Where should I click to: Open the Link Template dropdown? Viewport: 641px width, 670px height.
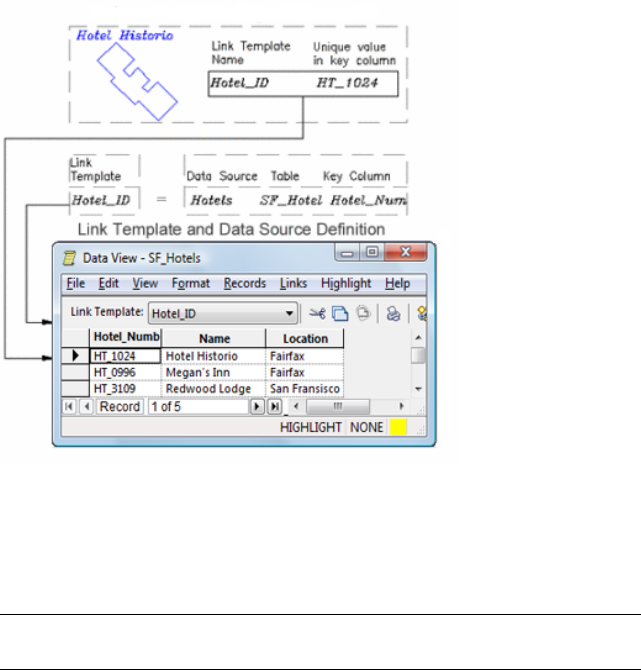289,314
